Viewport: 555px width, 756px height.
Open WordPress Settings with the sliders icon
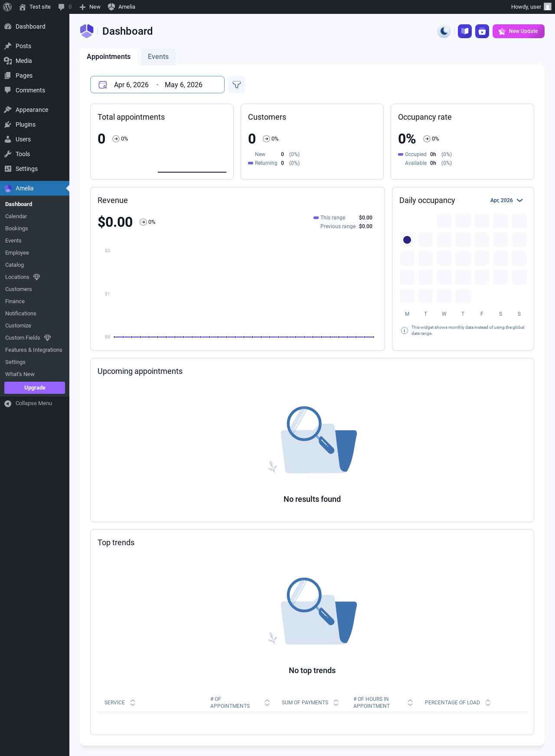tap(35, 169)
